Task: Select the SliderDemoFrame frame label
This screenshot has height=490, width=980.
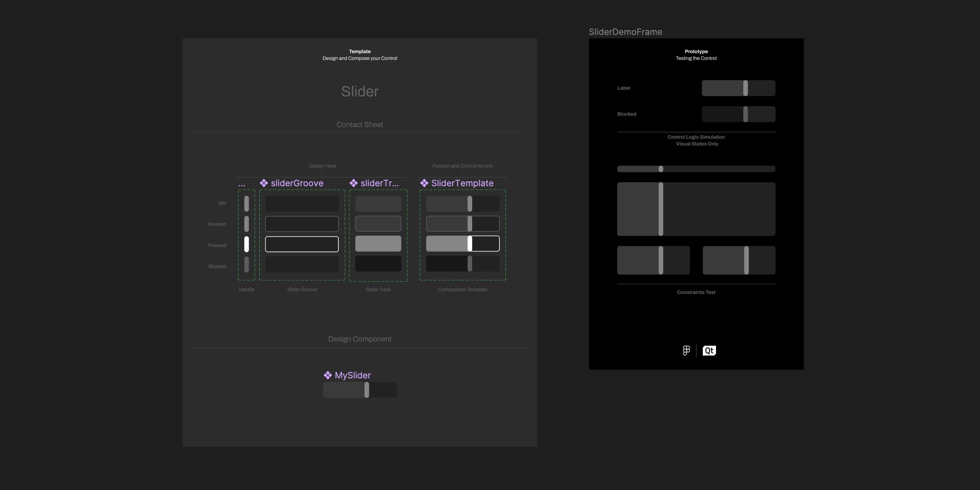Action: [625, 32]
